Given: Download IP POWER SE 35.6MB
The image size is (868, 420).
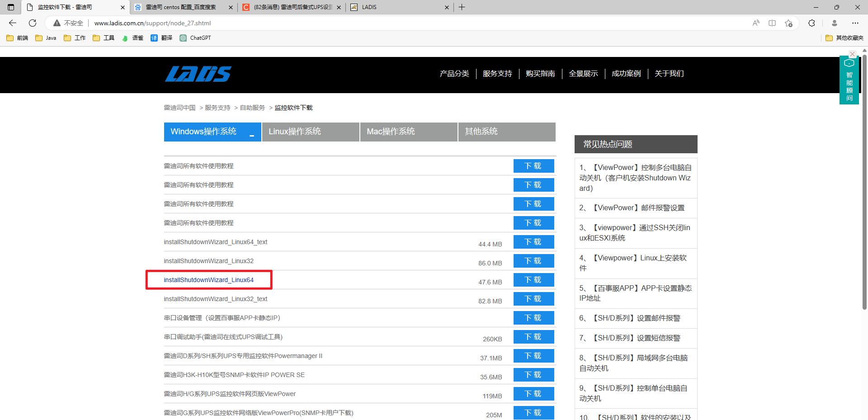Looking at the screenshot, I should [533, 375].
